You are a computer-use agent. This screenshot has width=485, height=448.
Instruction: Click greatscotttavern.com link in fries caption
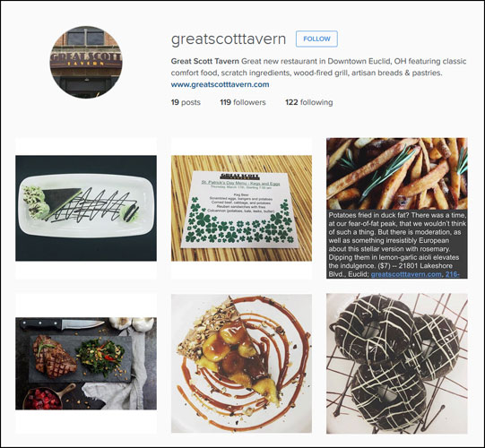[x=406, y=274]
